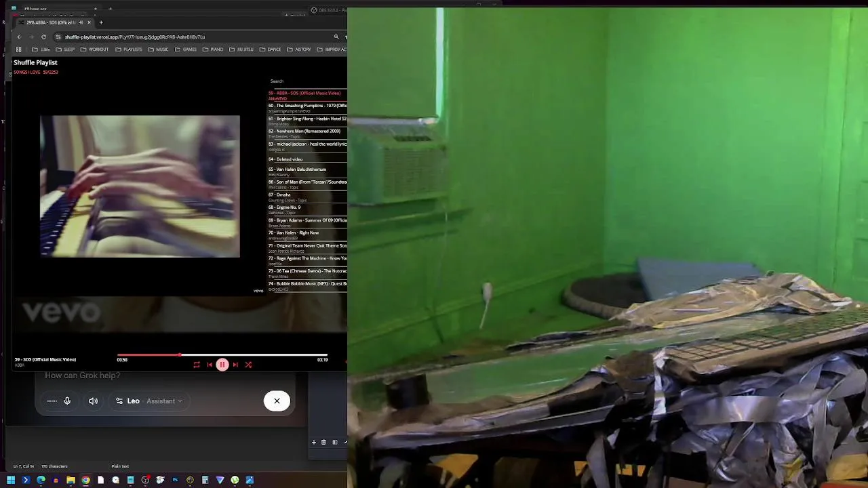This screenshot has height=488, width=868.
Task: Click the Grok microphone button
Action: pos(67,401)
